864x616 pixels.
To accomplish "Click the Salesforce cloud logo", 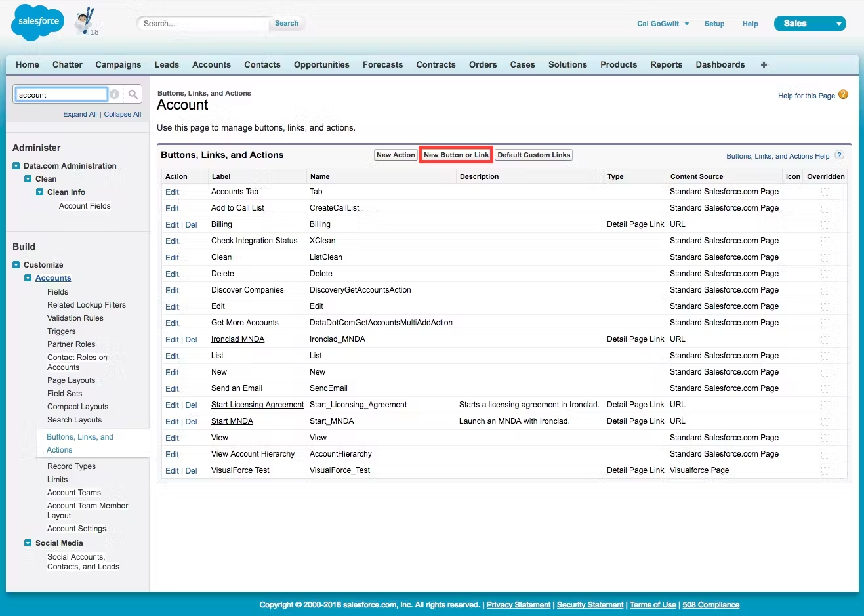I will coord(36,22).
